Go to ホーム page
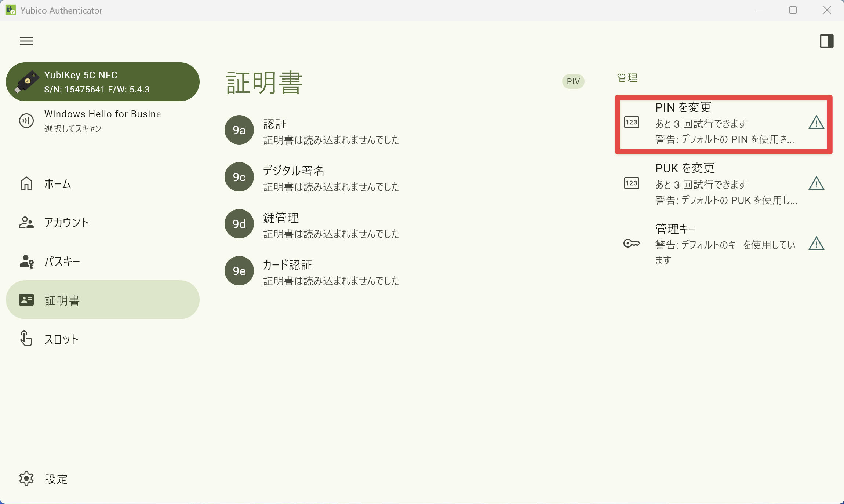844x504 pixels. coord(103,183)
